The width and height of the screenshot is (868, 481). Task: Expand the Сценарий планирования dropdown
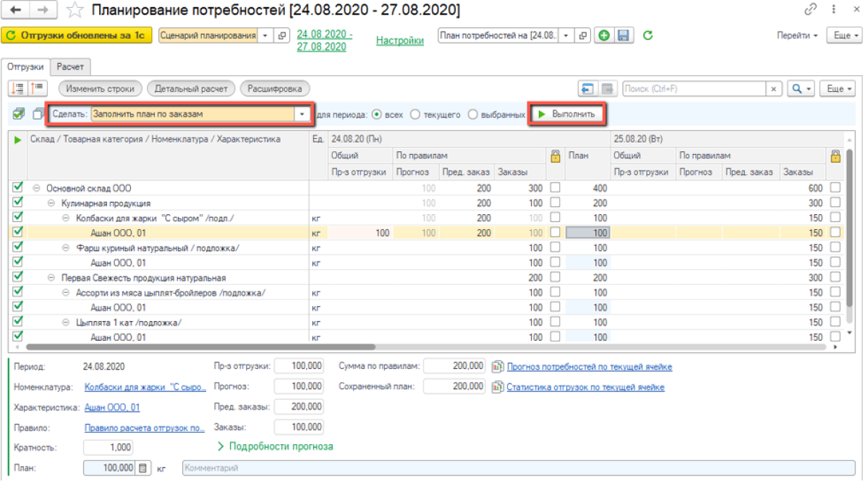264,35
